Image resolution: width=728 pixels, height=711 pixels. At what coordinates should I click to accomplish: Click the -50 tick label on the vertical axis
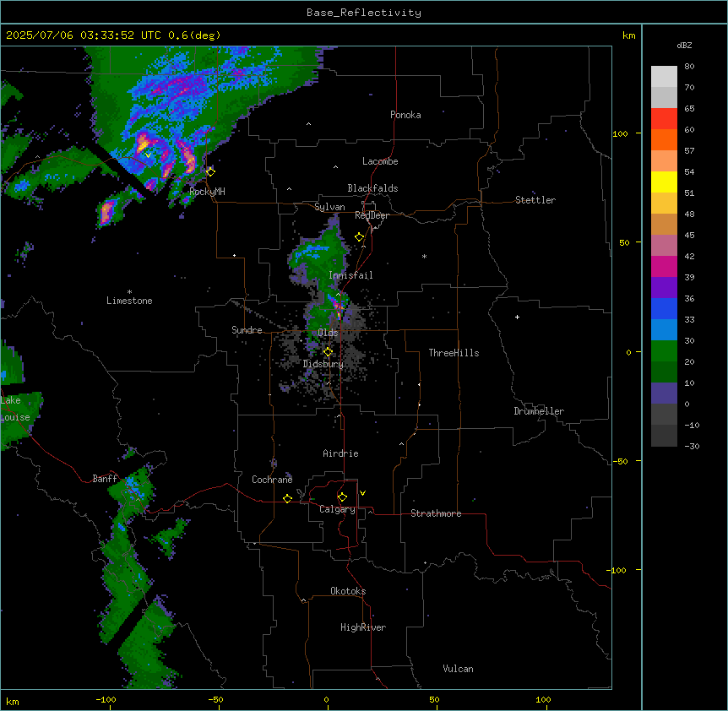click(620, 461)
